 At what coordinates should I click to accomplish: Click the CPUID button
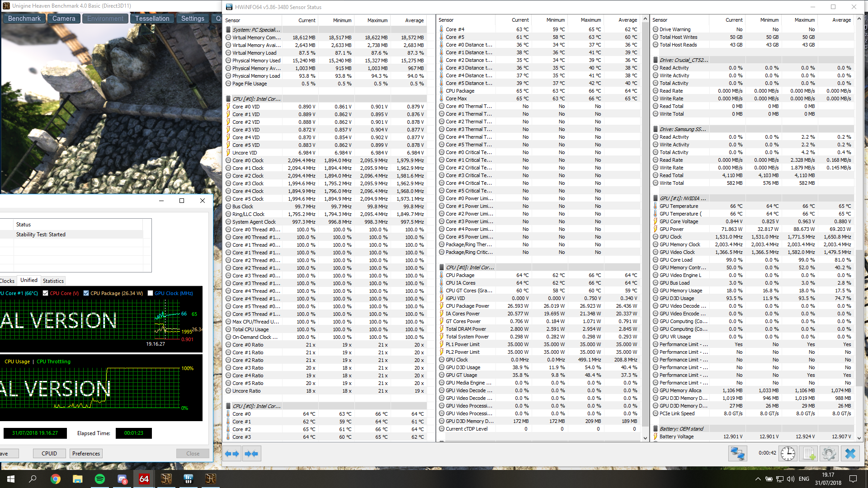coord(49,453)
